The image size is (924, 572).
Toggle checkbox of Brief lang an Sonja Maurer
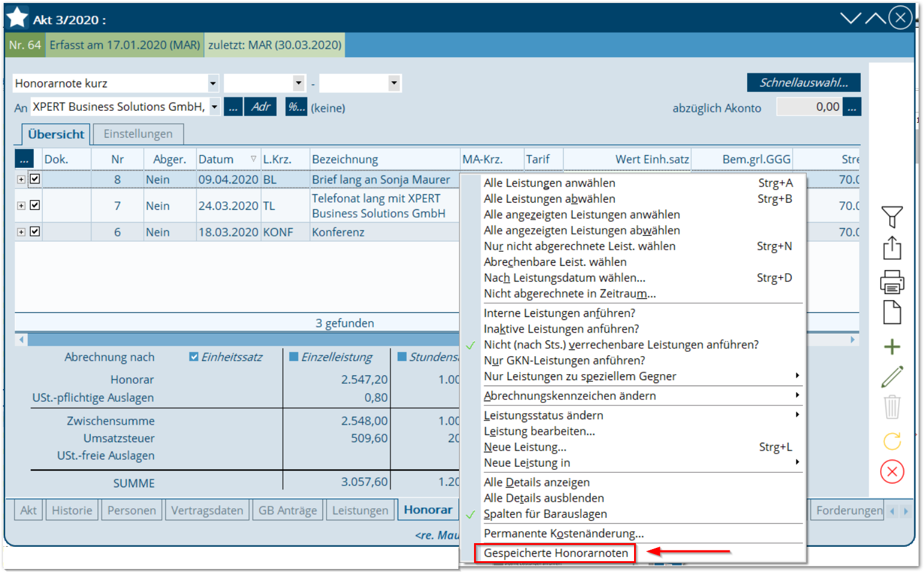[x=35, y=179]
